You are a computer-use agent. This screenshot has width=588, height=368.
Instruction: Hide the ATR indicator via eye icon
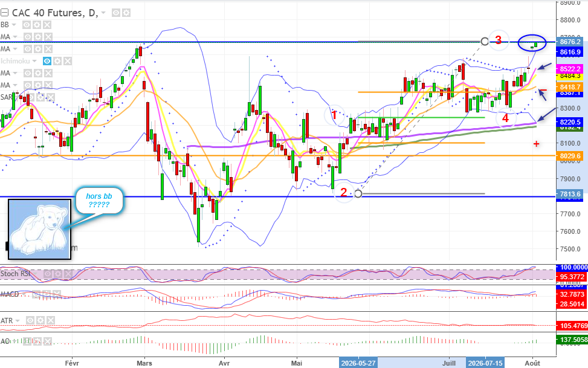(30, 320)
